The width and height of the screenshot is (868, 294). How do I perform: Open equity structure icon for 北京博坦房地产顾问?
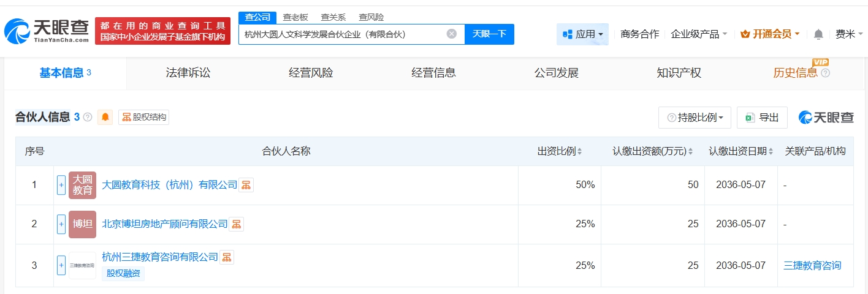[x=237, y=224]
